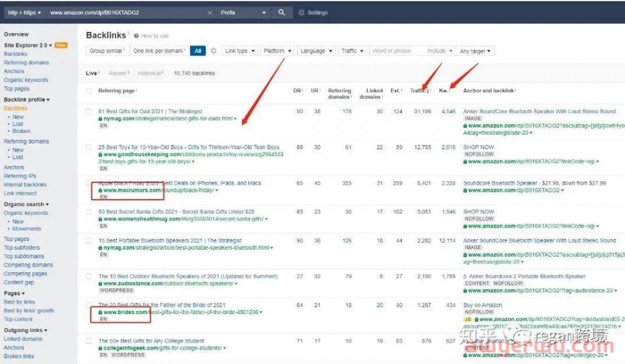625x364 pixels.
Task: Switch to the Live backlinks tab
Action: 91,73
